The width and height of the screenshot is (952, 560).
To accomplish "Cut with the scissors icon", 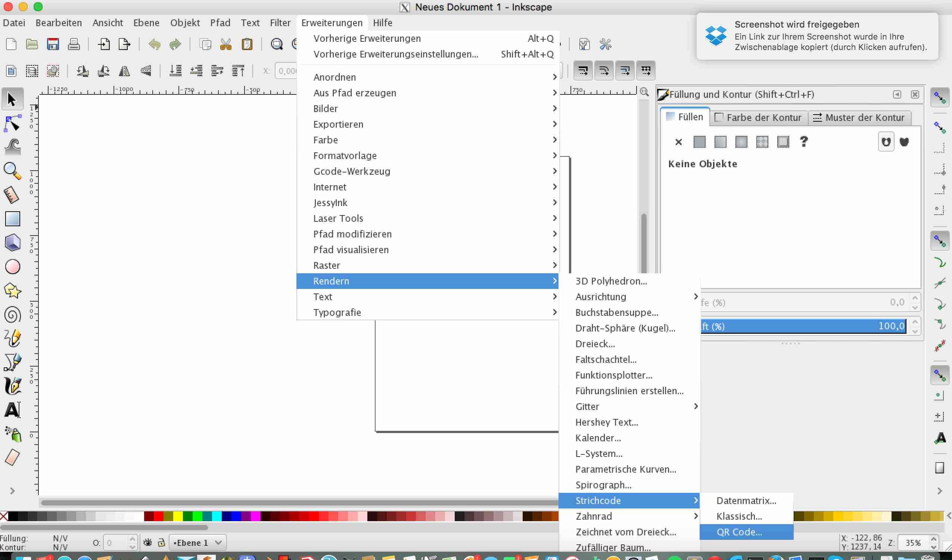I will [x=226, y=44].
